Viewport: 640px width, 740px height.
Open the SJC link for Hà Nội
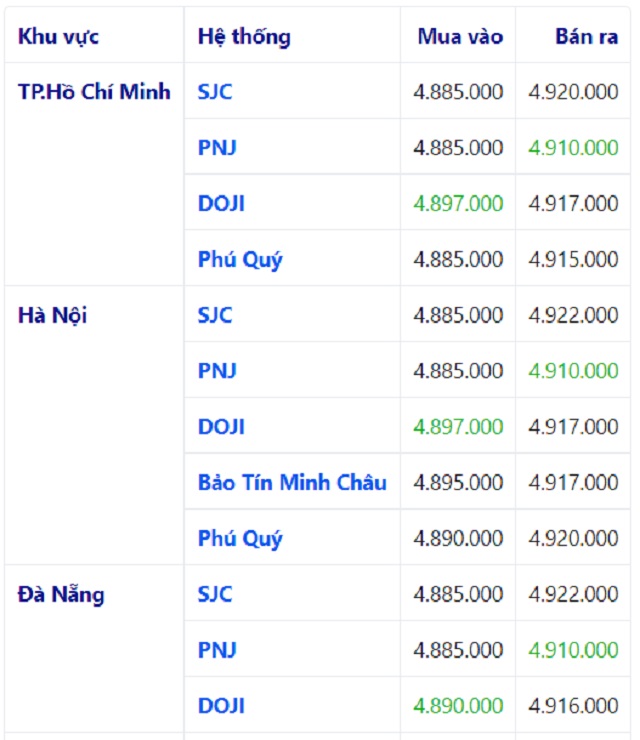click(x=215, y=316)
